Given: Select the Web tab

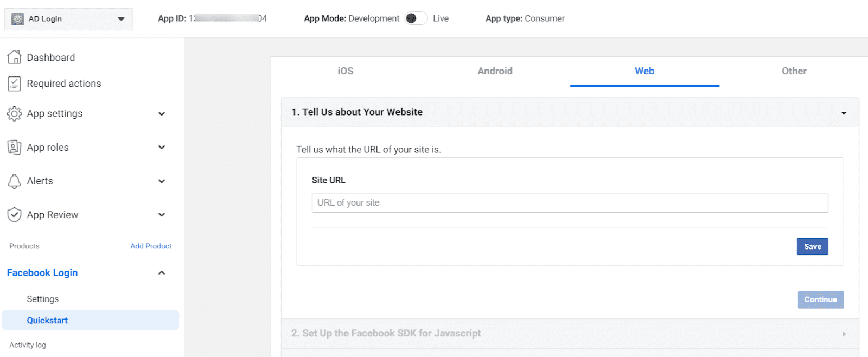Looking at the screenshot, I should [x=644, y=71].
